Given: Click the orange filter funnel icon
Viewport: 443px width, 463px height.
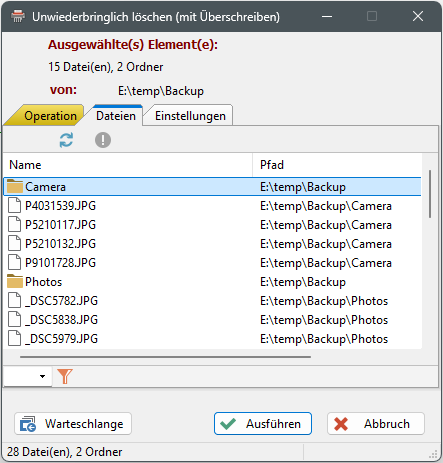Looking at the screenshot, I should (65, 376).
